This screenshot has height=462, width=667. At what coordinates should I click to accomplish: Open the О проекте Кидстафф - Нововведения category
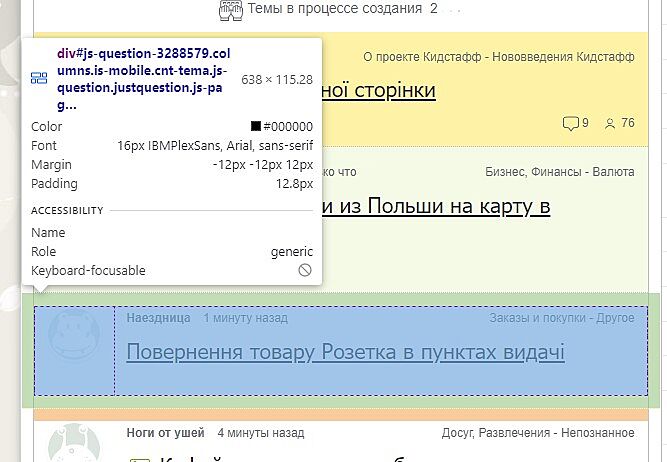(497, 57)
